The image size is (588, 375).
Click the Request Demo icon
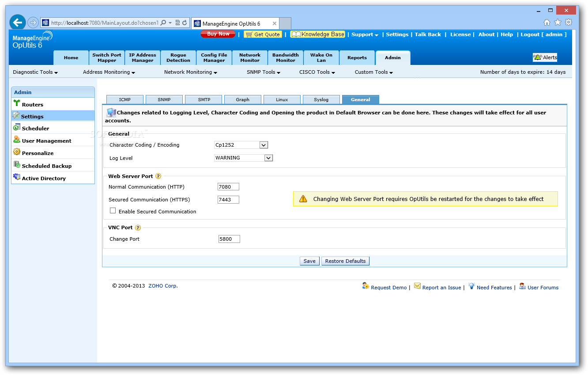click(x=366, y=286)
